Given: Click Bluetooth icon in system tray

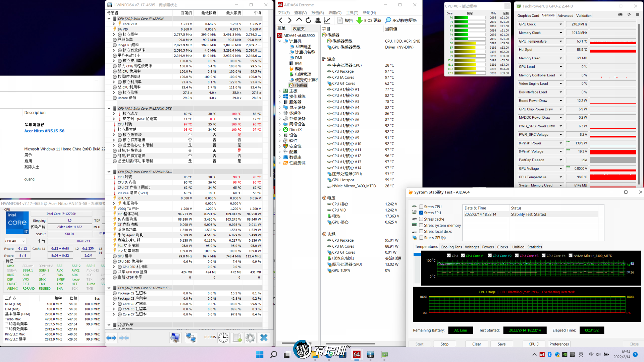Looking at the screenshot, I should (549, 354).
